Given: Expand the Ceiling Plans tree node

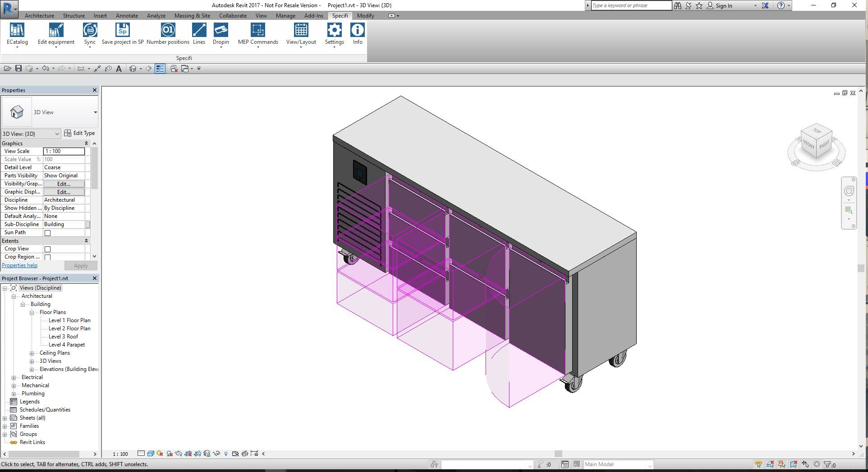Looking at the screenshot, I should tap(32, 353).
